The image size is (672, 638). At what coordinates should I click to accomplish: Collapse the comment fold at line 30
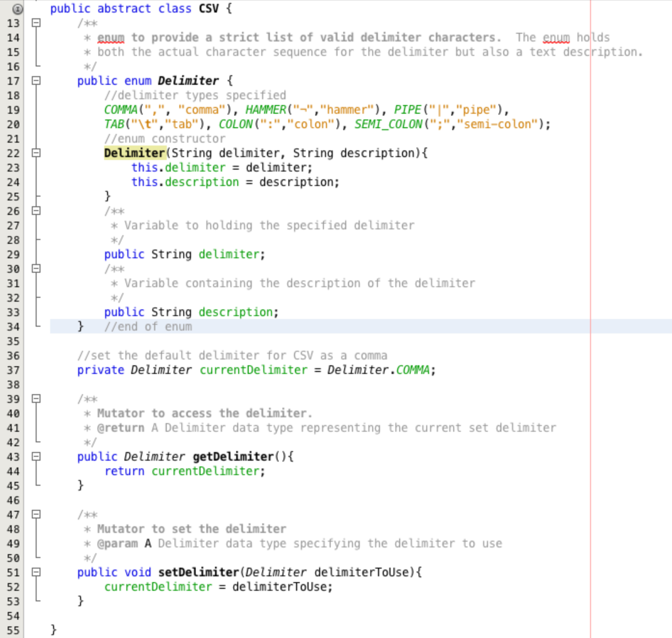pyautogui.click(x=36, y=268)
